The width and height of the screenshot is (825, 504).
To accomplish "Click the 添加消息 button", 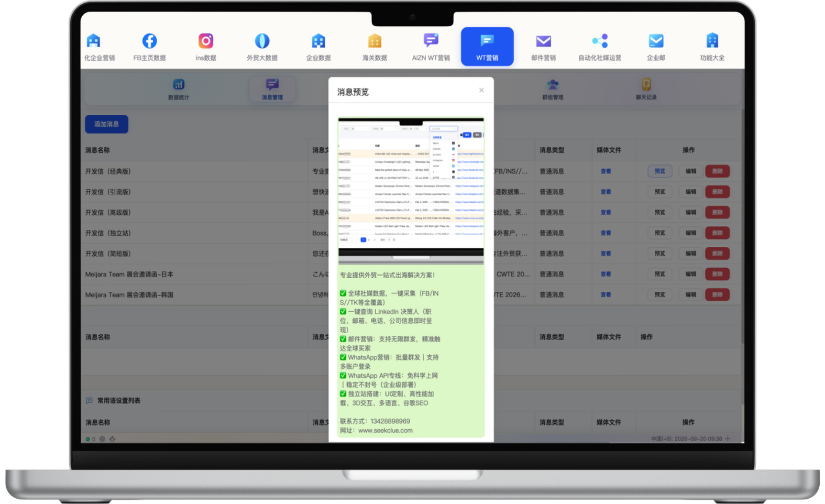I will coord(106,124).
